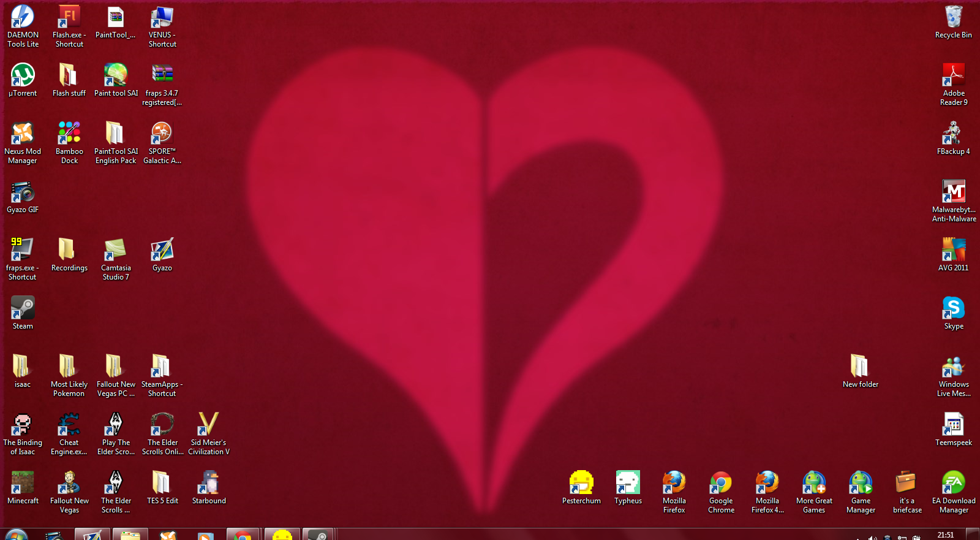980x540 pixels.
Task: Select PaintTool SAI English Pack folder
Action: 116,143
